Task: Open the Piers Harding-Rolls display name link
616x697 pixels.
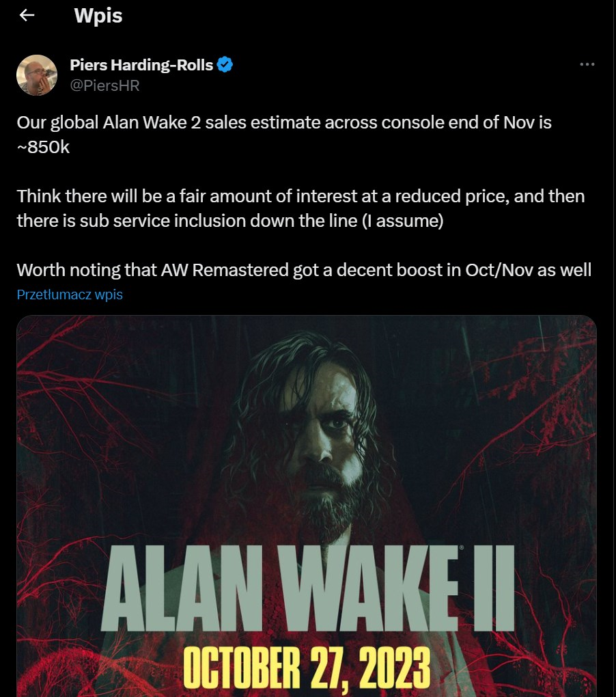Action: pyautogui.click(x=141, y=65)
